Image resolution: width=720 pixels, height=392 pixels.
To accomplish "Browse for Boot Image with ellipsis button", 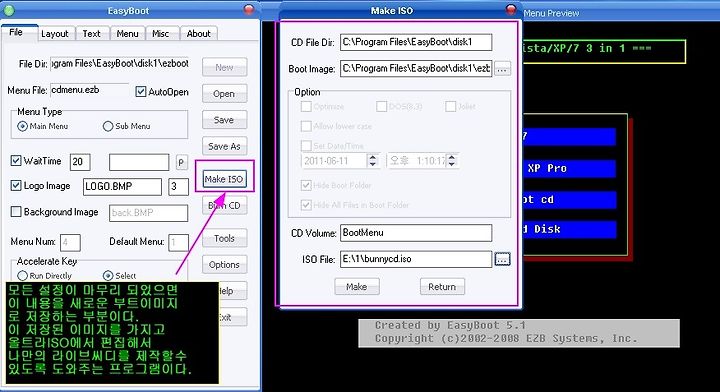I will (x=502, y=69).
